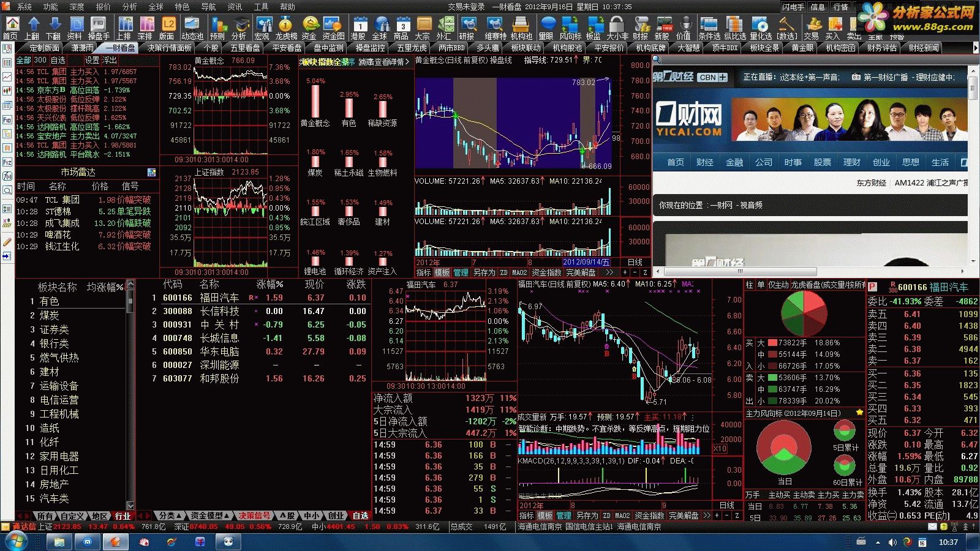Select the 自选 filter in alerts panel
Screen dimensions: 980x551
[58, 60]
